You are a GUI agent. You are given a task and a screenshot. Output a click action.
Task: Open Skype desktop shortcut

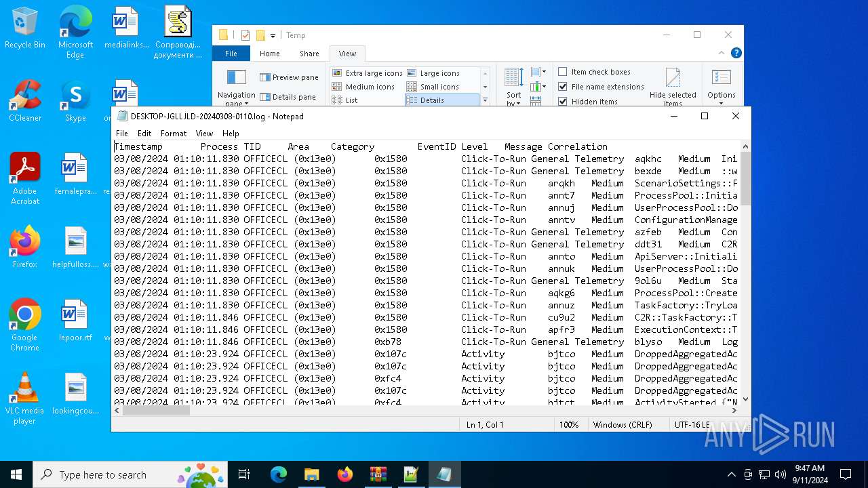(x=75, y=101)
